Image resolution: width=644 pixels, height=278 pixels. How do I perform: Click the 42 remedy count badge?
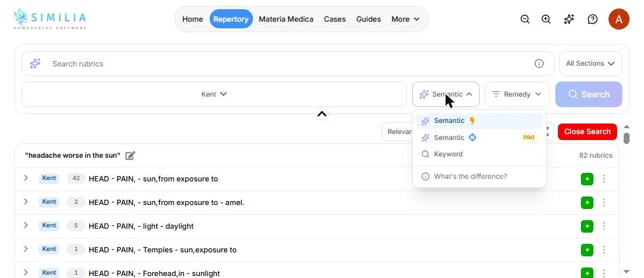[x=76, y=178]
